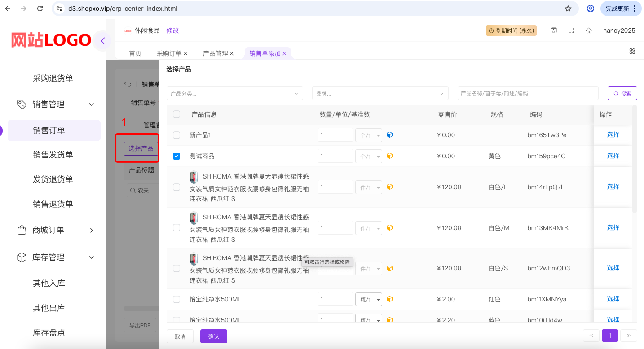644x349 pixels.
Task: Close the 产品管理 tab
Action: [232, 53]
